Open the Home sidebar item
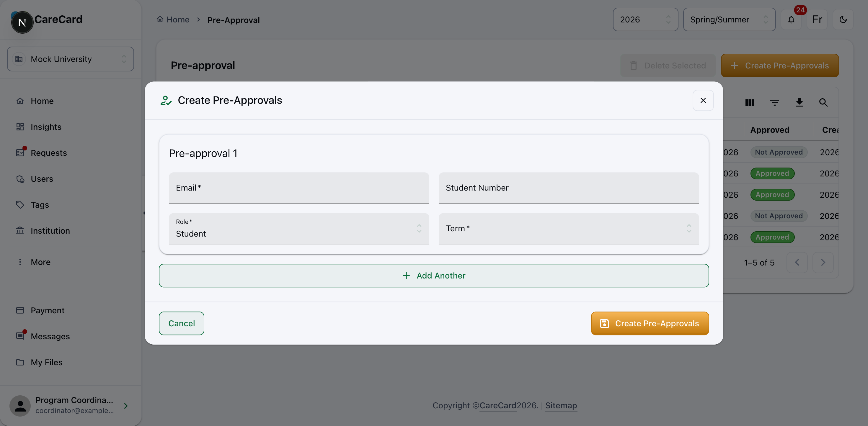Screen dimensions: 868x426 (71, 101)
